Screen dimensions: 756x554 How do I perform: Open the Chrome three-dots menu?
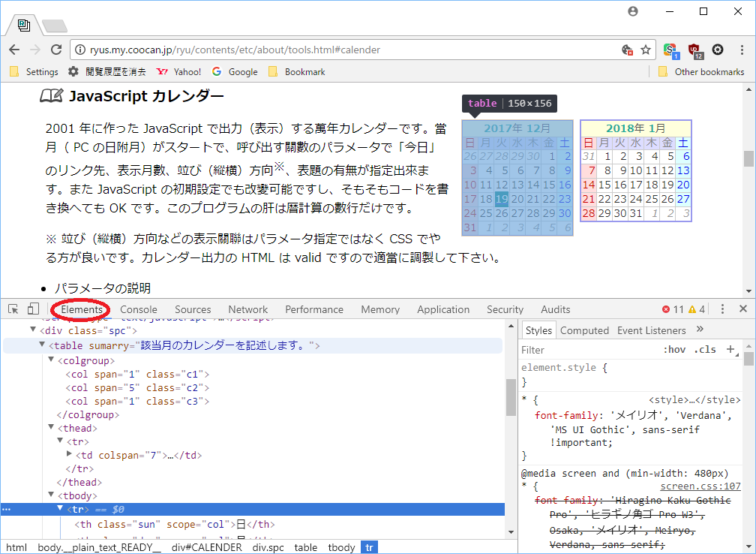point(740,50)
